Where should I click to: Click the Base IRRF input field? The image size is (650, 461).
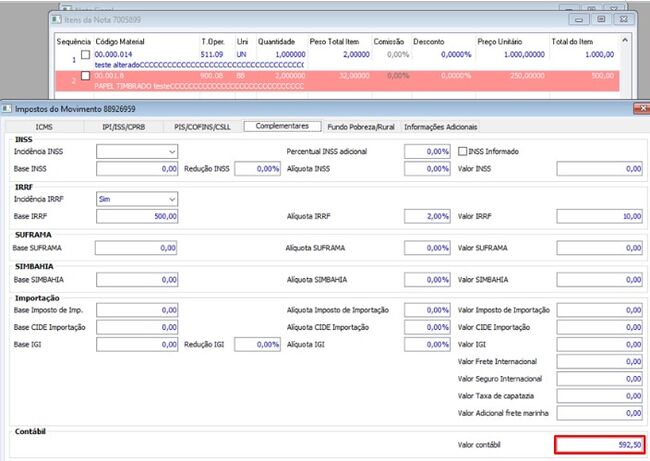[x=137, y=216]
